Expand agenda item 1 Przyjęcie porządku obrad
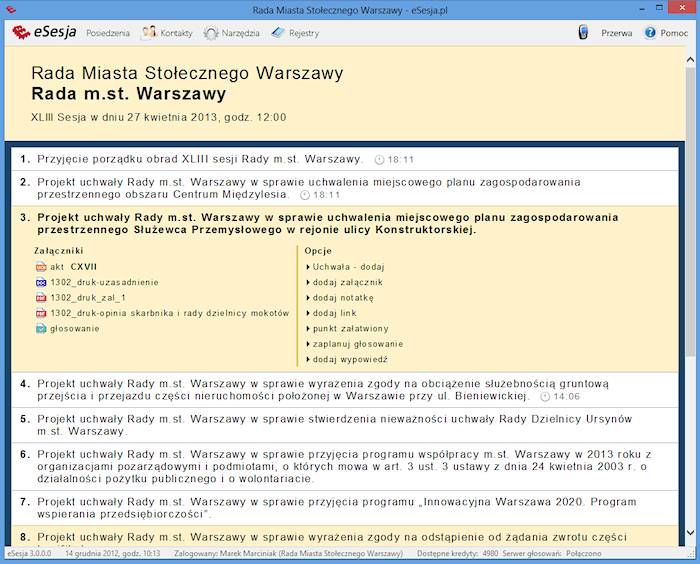Viewport: 700px width, 564px height. pos(199,159)
